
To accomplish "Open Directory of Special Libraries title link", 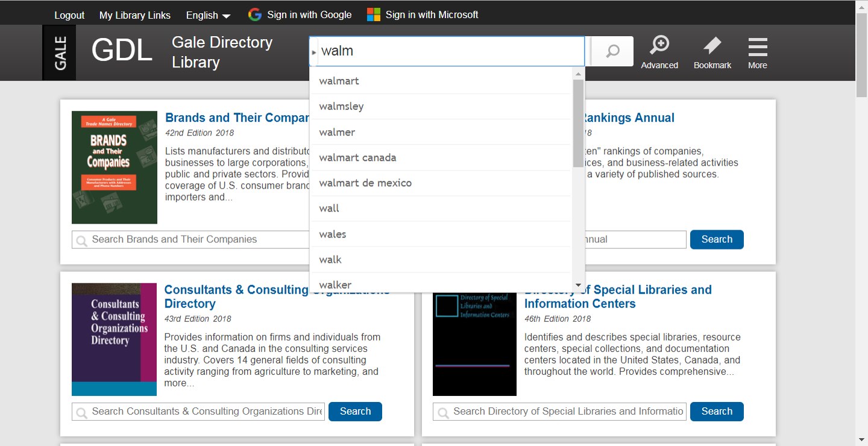I will [x=618, y=297].
